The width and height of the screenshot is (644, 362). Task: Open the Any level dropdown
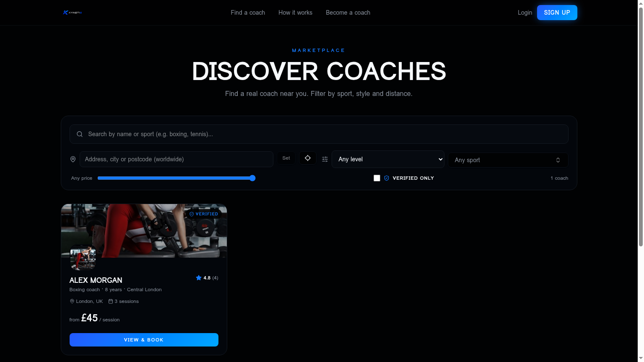[x=388, y=159]
